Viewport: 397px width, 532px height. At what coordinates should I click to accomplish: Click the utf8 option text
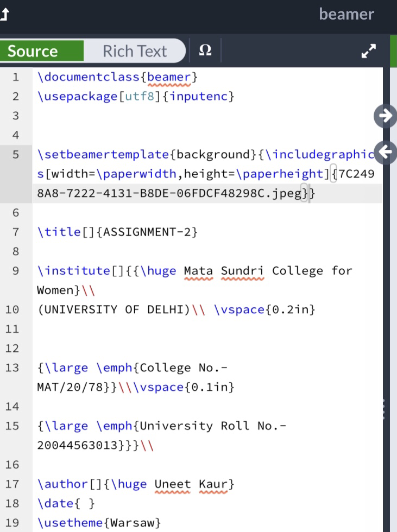(140, 97)
